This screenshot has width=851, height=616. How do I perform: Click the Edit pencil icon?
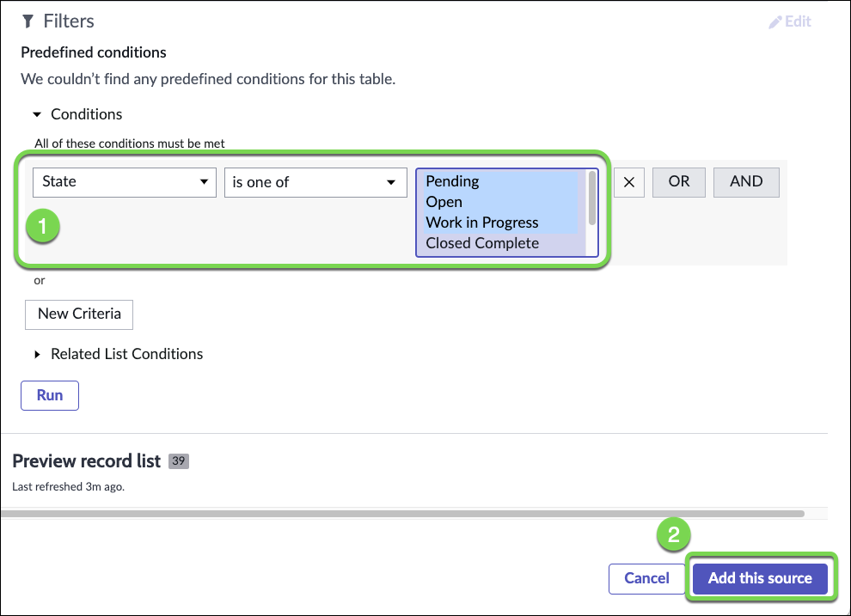pyautogui.click(x=774, y=21)
